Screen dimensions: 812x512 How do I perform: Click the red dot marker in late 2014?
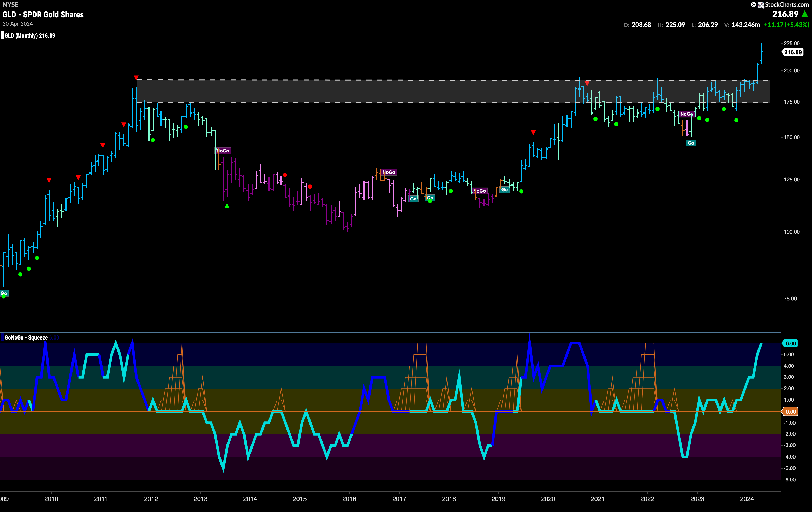point(285,175)
